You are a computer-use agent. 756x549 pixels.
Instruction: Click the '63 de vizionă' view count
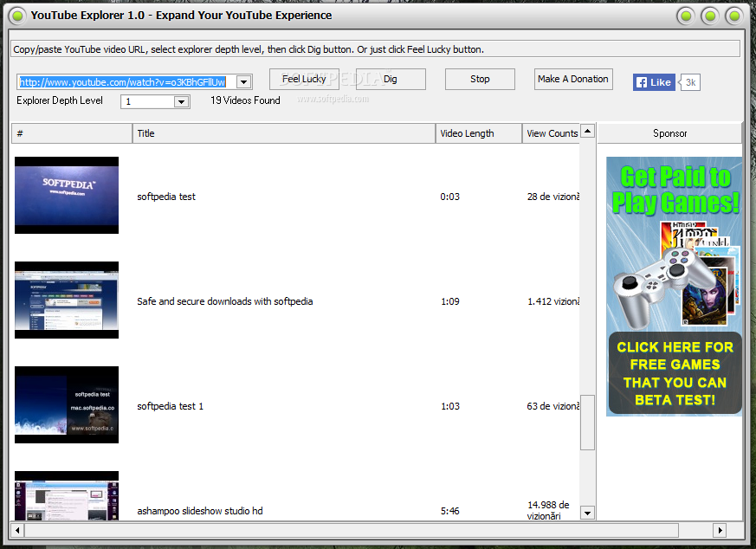[553, 406]
